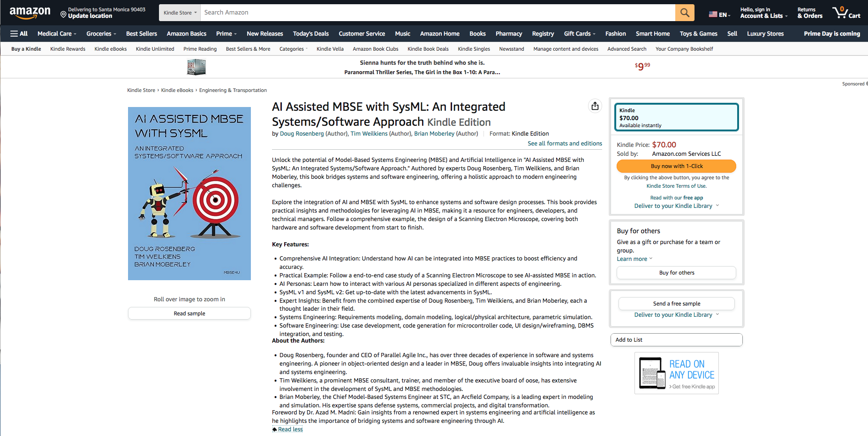This screenshot has height=436, width=868.
Task: Expand the Prime dropdown in navigation
Action: tap(226, 34)
